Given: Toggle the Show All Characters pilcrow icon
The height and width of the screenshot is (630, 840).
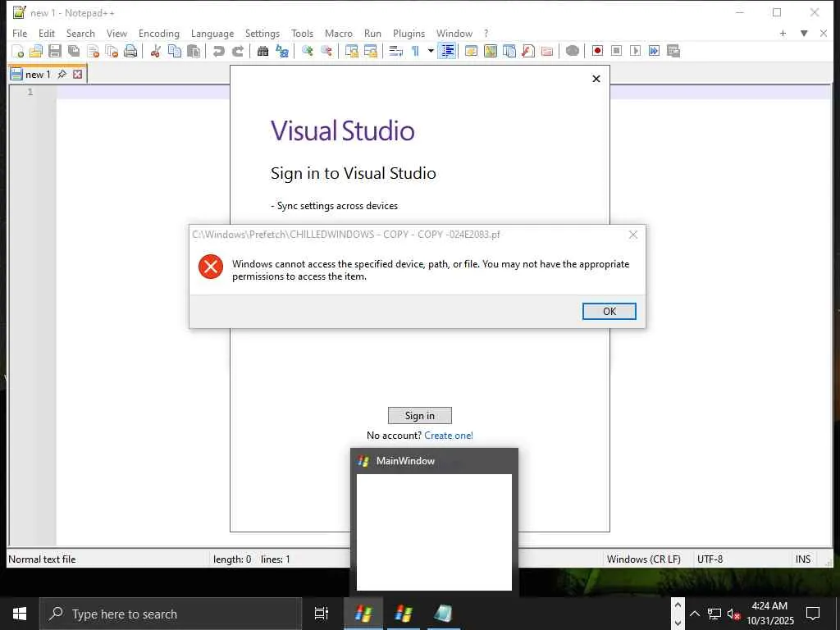Looking at the screenshot, I should tap(415, 52).
